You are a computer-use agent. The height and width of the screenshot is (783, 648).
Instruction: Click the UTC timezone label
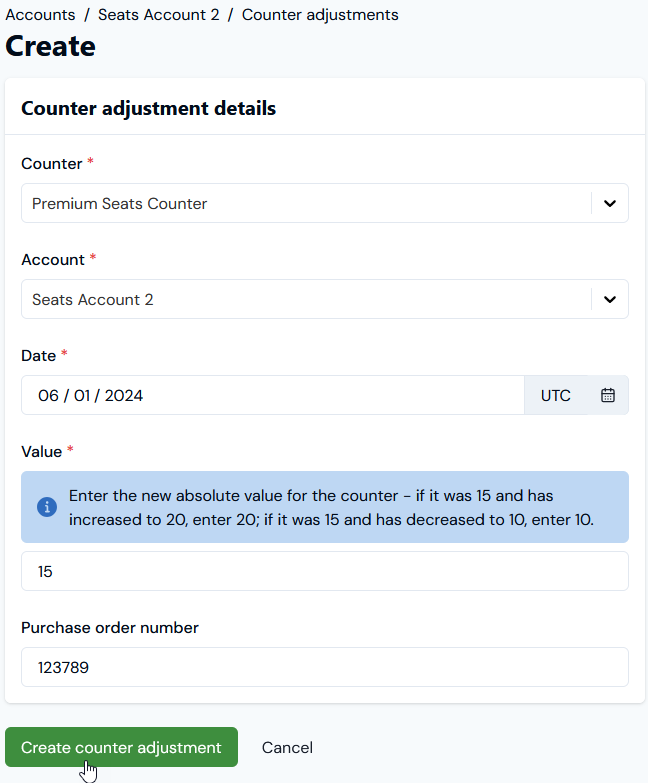[556, 395]
